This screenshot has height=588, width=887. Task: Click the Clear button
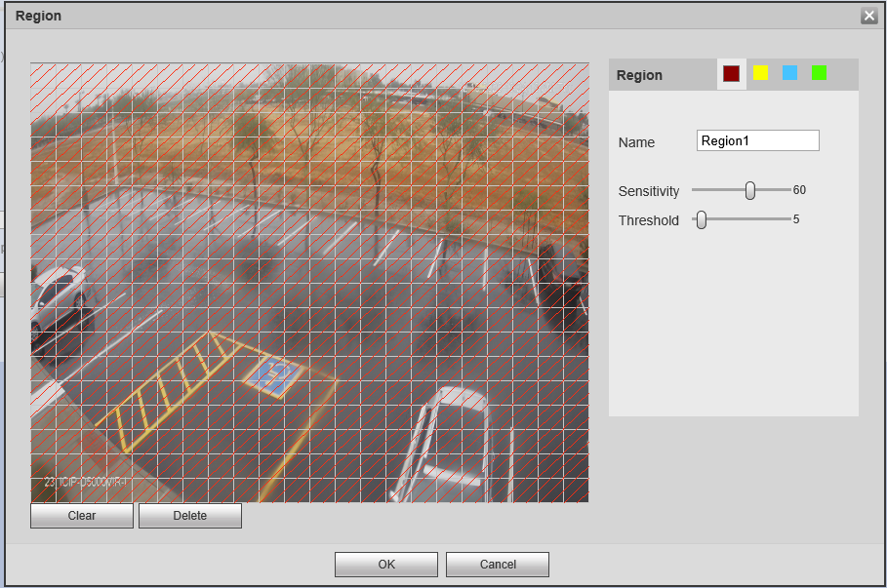[82, 516]
